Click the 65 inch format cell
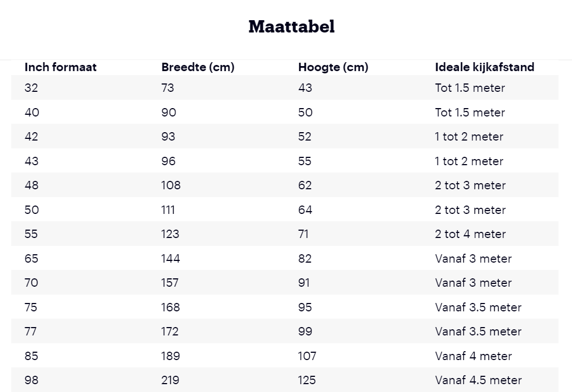 click(31, 259)
